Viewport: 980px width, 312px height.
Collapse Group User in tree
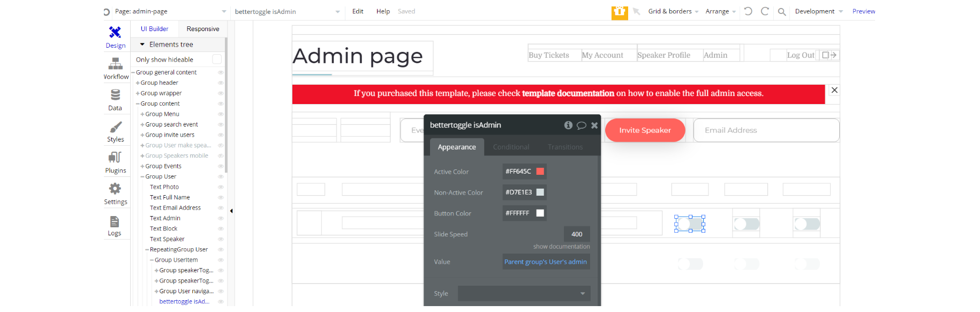[142, 177]
